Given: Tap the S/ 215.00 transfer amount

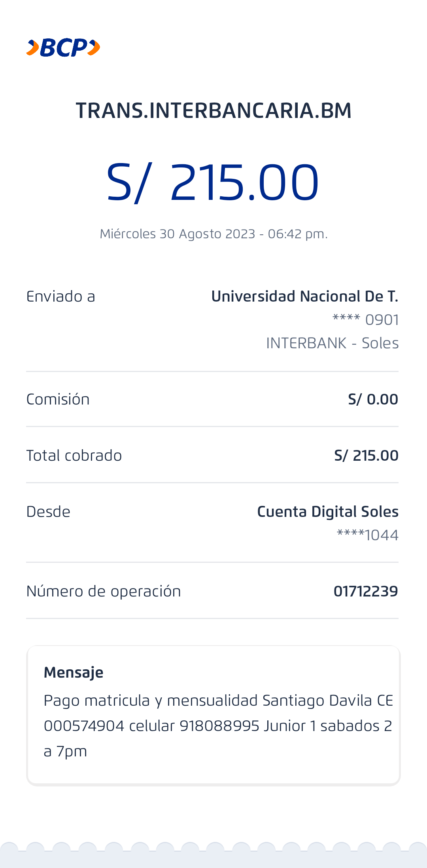Looking at the screenshot, I should 213,182.
